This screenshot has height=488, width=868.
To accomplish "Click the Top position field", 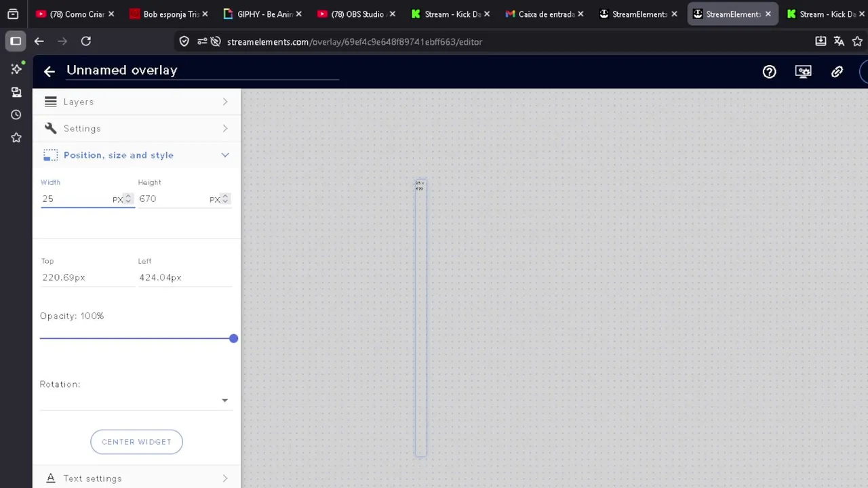I will pos(87,277).
